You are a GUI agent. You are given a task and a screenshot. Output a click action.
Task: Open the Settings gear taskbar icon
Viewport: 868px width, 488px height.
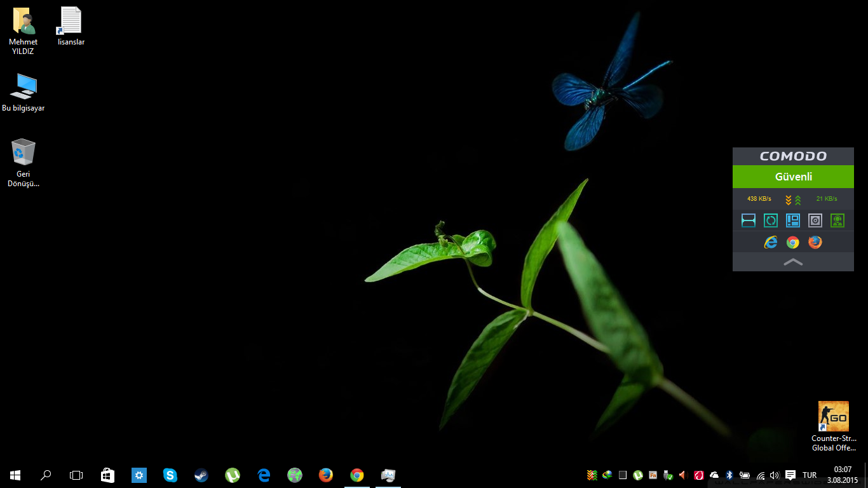pos(139,475)
